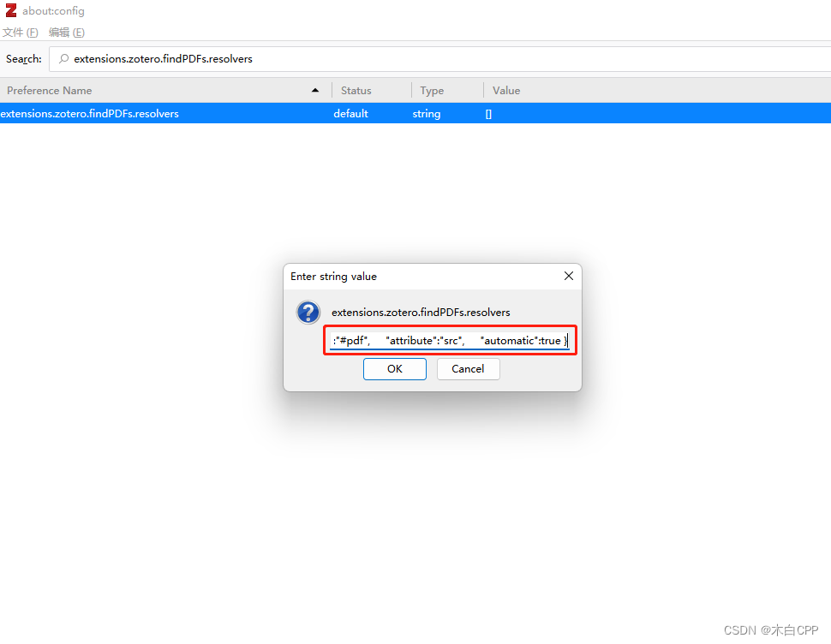Click the Search preferences input field
831x644 pixels.
[x=439, y=59]
